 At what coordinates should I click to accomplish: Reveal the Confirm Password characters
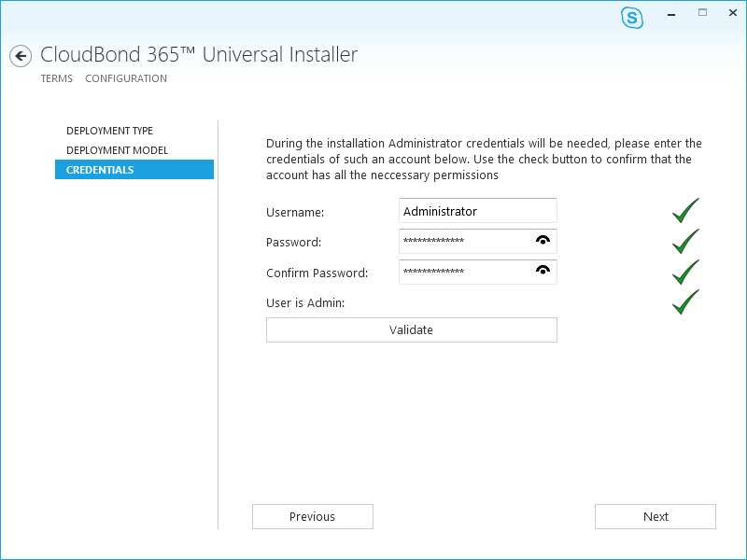[x=543, y=270]
